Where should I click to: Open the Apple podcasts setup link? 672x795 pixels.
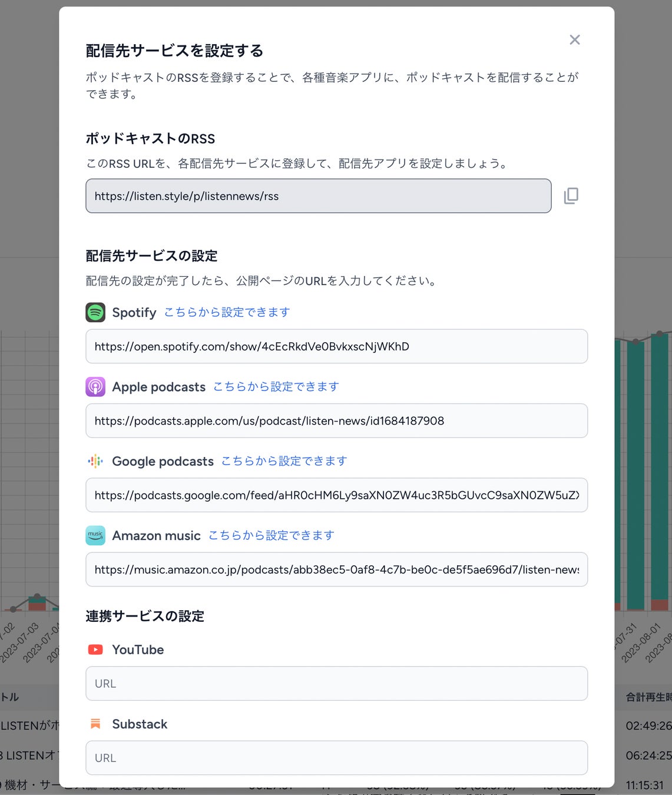(276, 386)
